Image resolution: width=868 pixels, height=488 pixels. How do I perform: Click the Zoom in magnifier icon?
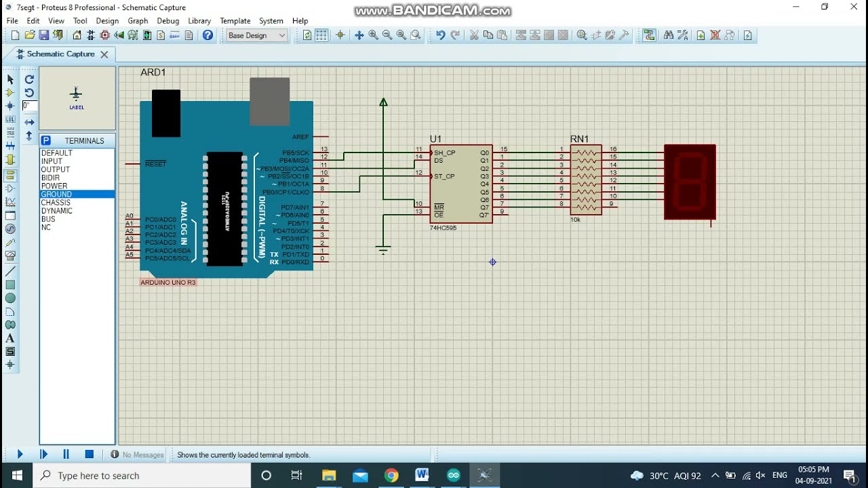(x=373, y=35)
